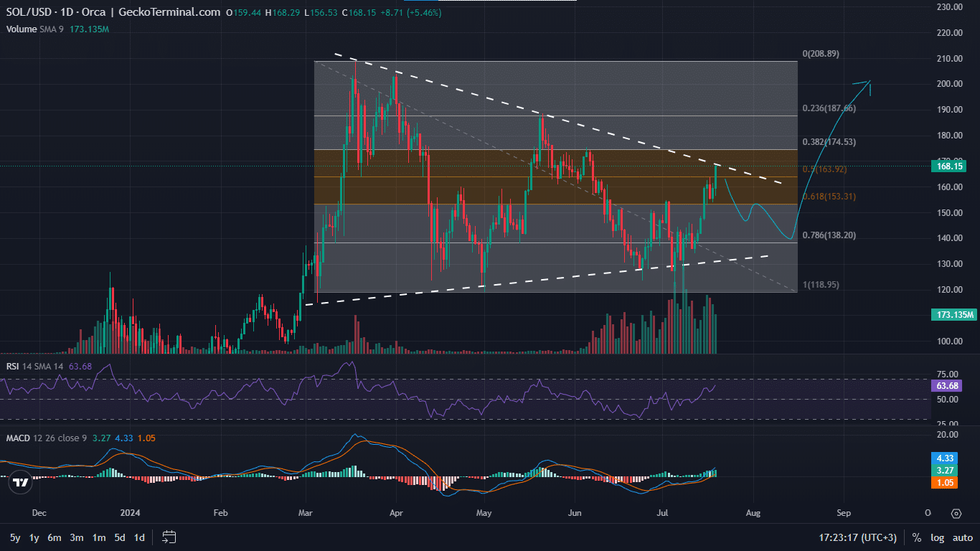Select the 1y time range

point(34,537)
